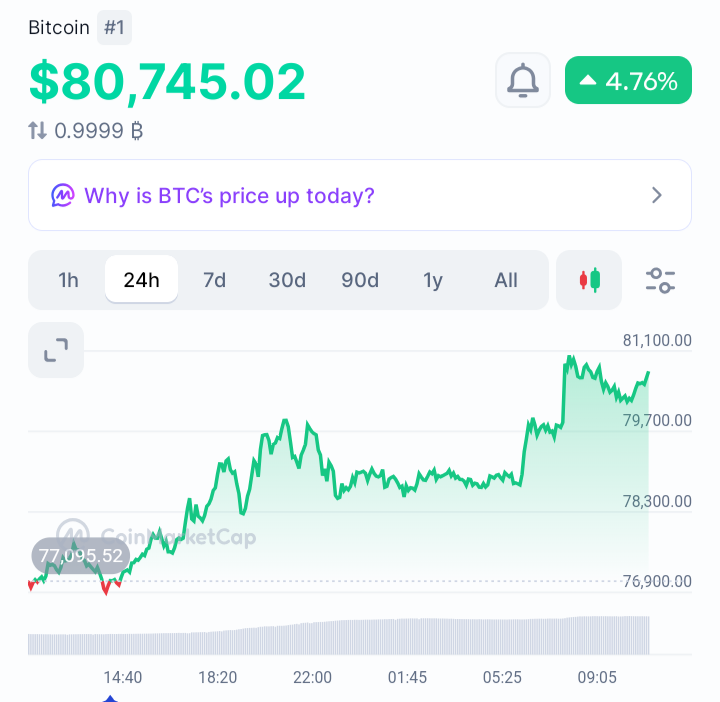
Task: Switch to candlestick chart view
Action: (x=589, y=280)
